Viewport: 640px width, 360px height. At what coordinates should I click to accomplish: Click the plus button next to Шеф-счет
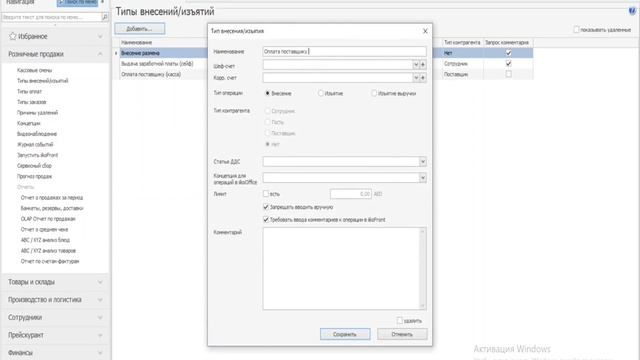pyautogui.click(x=423, y=64)
